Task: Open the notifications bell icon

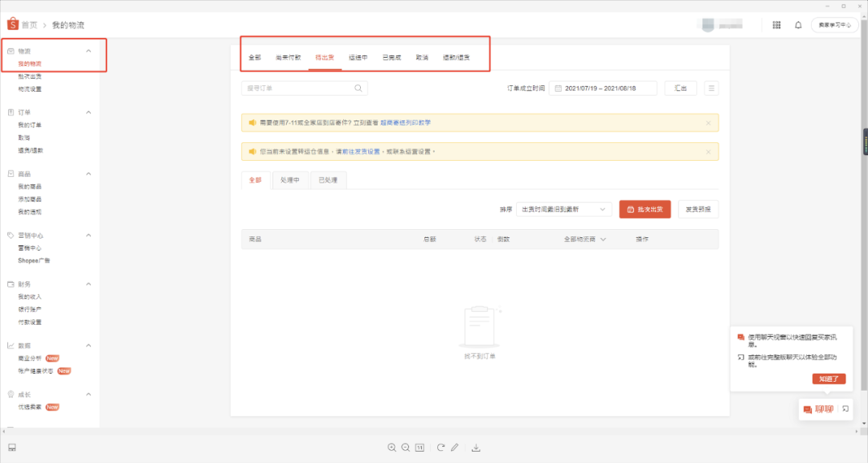Action: click(x=797, y=25)
